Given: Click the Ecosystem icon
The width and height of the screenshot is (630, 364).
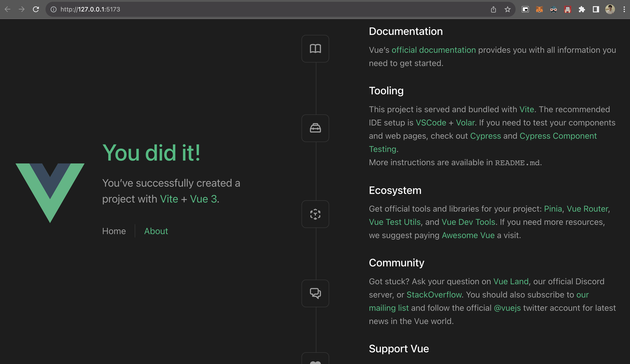Looking at the screenshot, I should [x=315, y=214].
